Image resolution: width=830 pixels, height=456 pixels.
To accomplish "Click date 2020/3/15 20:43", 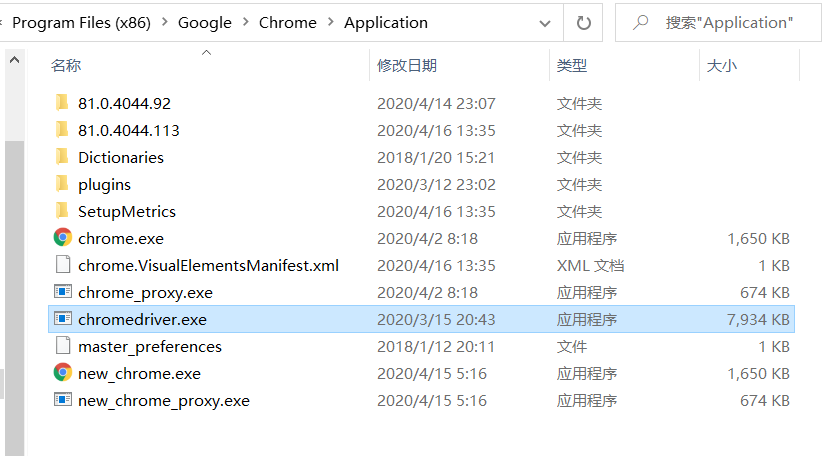I will click(436, 319).
